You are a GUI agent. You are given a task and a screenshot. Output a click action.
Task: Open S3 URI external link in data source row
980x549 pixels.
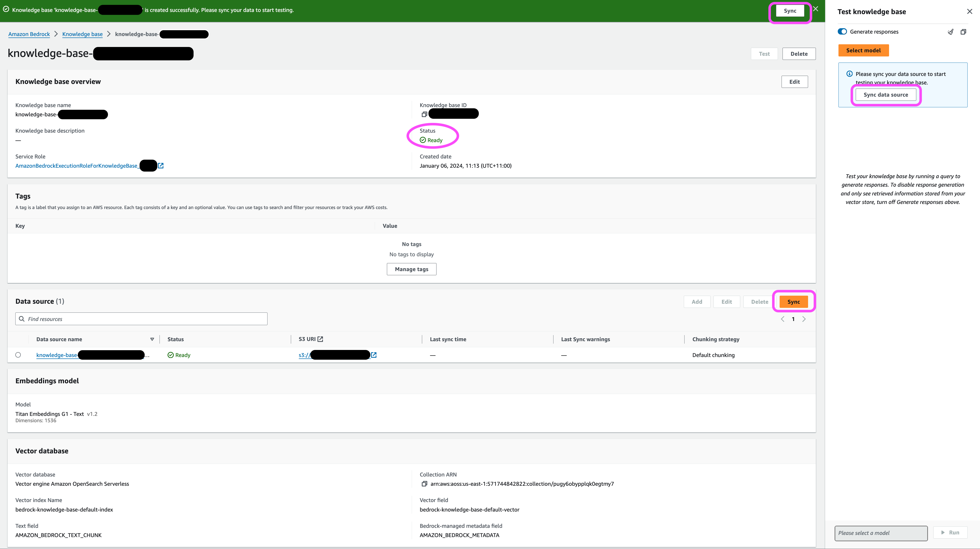tap(374, 355)
